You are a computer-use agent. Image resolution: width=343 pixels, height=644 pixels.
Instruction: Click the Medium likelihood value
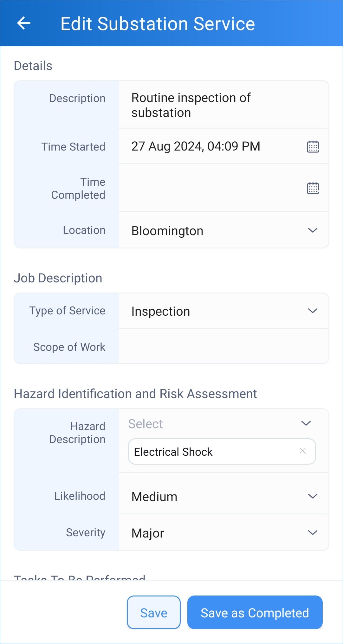click(x=154, y=497)
